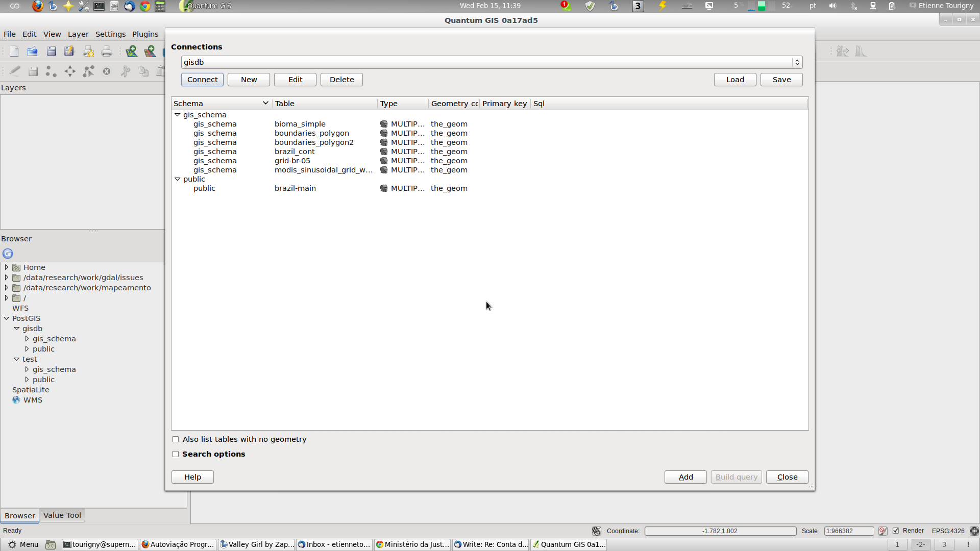This screenshot has width=980, height=551.
Task: Click the Connect button
Action: point(202,80)
